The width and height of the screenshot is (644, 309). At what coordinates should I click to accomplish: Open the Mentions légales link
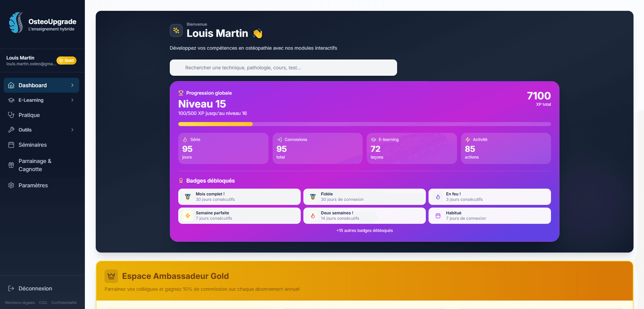(x=20, y=303)
